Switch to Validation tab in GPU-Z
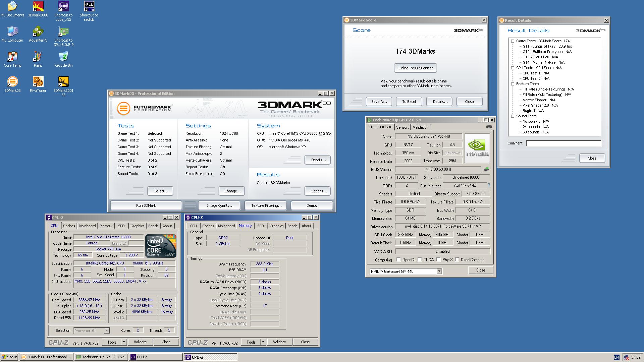 tap(420, 127)
